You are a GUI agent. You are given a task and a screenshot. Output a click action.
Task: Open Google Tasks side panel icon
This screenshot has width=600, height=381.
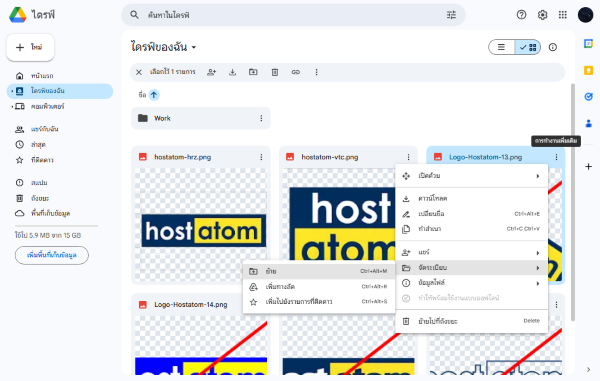click(x=589, y=97)
